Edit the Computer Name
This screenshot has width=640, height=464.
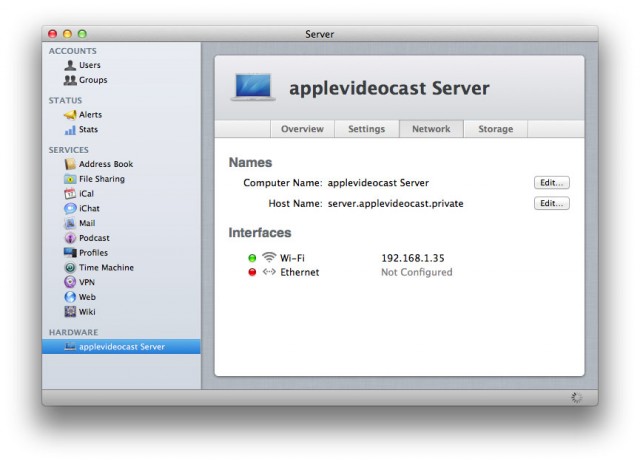551,183
